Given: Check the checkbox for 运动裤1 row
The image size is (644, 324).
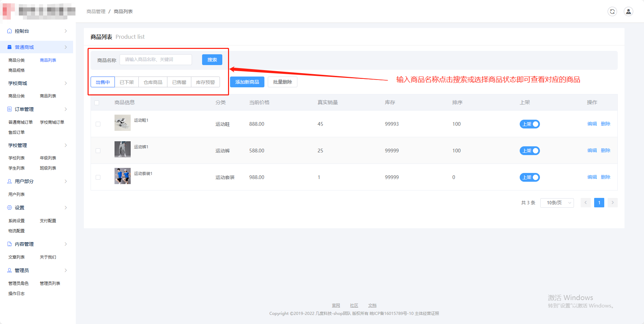Looking at the screenshot, I should (98, 151).
